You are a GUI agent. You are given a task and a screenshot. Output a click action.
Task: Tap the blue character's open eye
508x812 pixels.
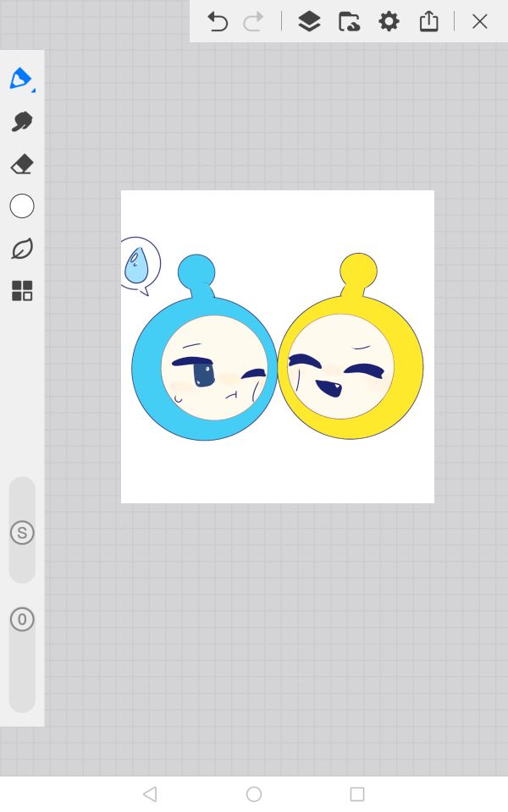(x=204, y=375)
